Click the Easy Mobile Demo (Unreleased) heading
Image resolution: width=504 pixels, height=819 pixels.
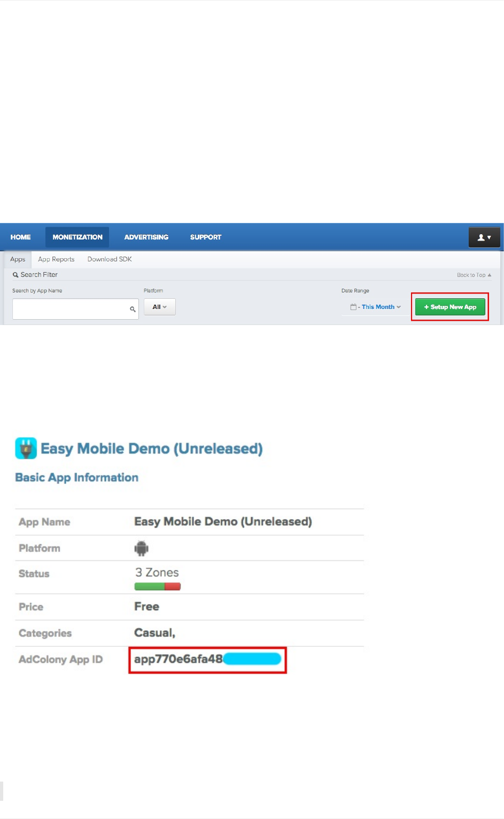coord(152,449)
